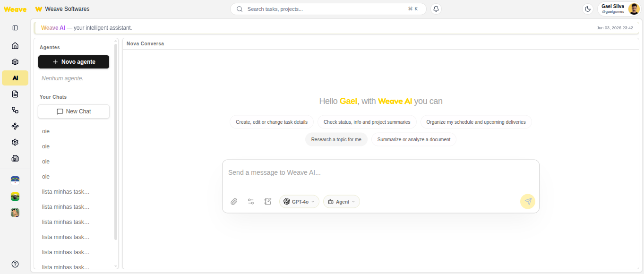Focus the Search tasks, projects field

pos(328,9)
